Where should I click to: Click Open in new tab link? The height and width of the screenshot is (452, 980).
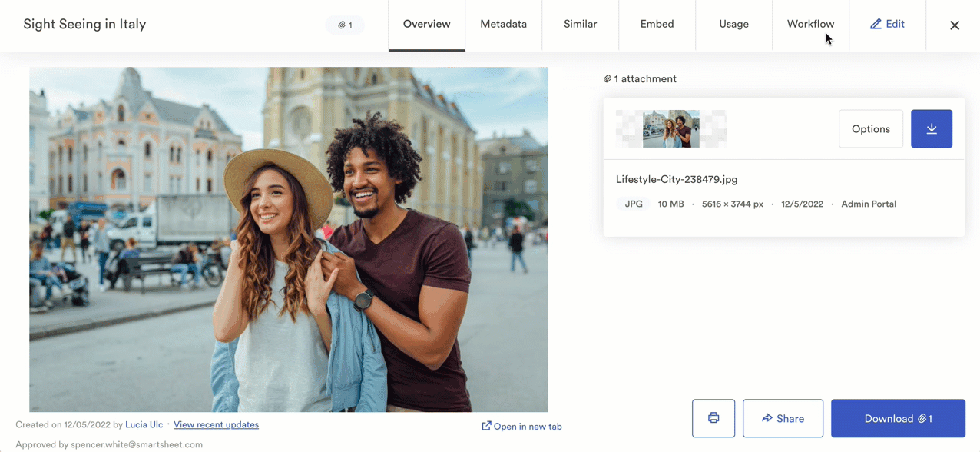521,426
